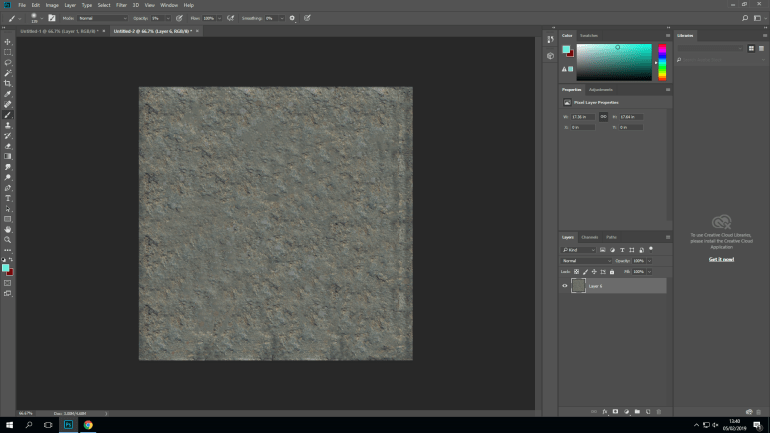Switch to the Channels tab

pyautogui.click(x=590, y=237)
